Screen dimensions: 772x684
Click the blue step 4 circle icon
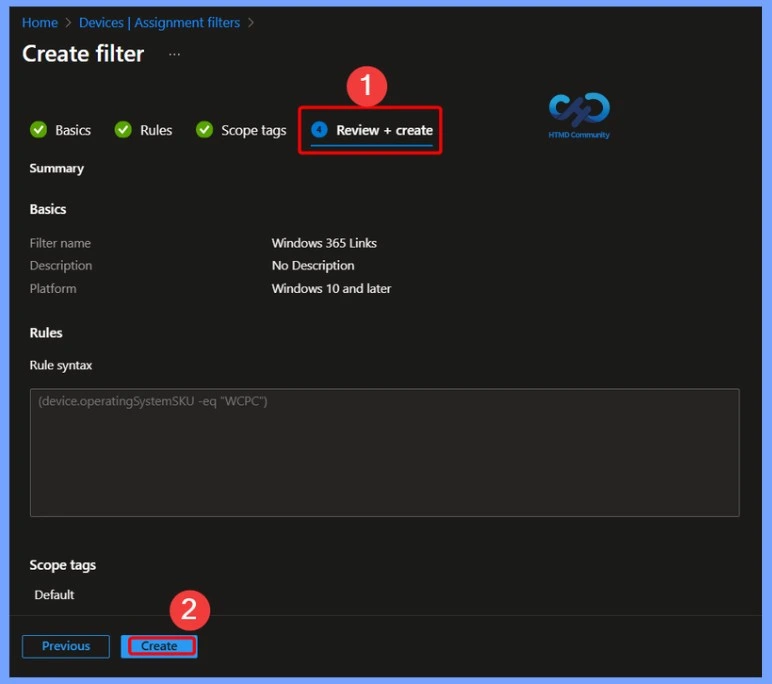[319, 130]
